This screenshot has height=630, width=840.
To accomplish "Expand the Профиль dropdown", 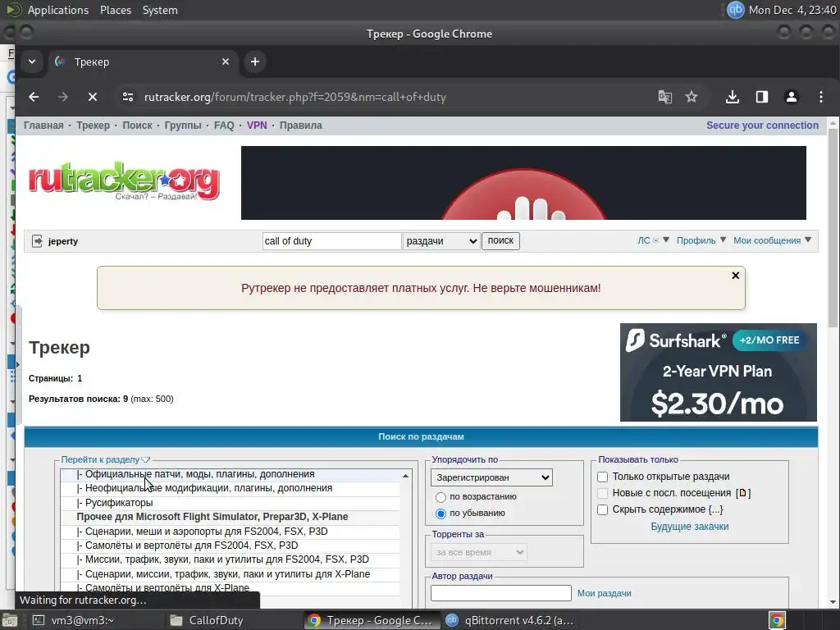I will pyautogui.click(x=701, y=240).
